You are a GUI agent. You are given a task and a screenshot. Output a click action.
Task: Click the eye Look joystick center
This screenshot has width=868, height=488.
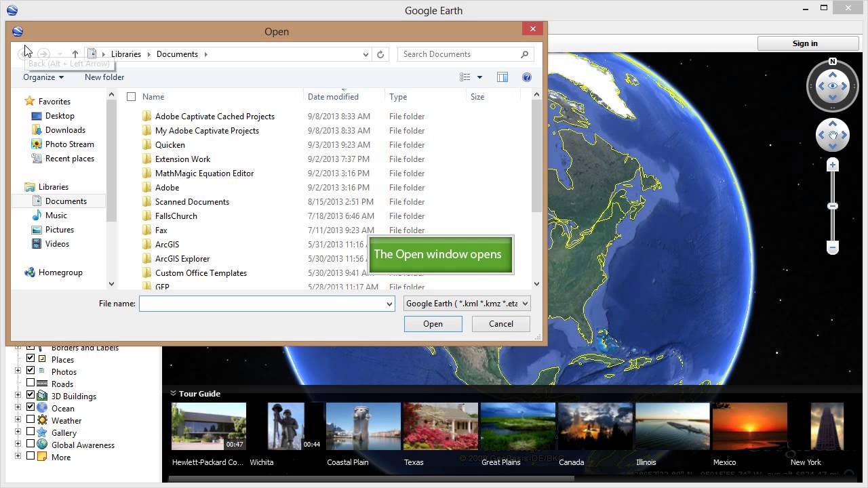point(833,86)
